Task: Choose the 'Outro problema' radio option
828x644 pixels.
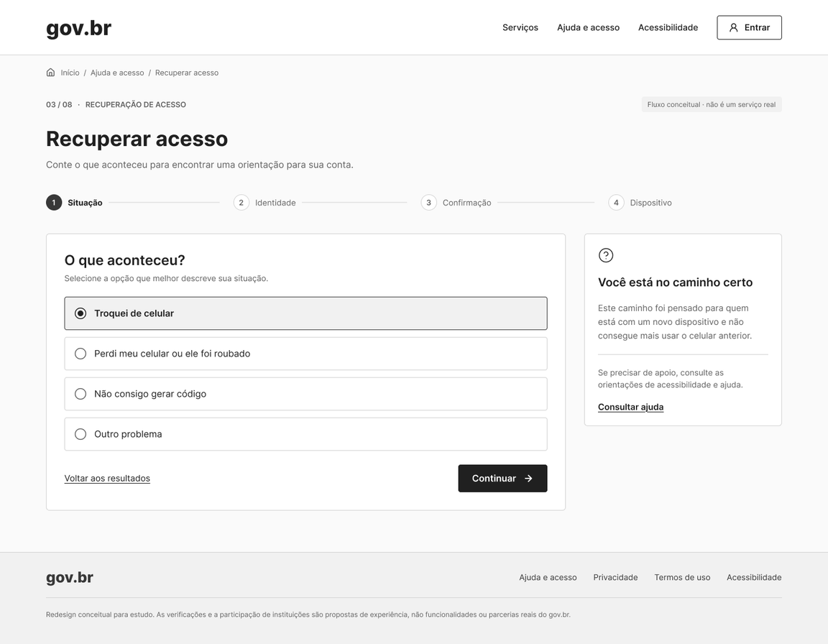Action: click(305, 434)
